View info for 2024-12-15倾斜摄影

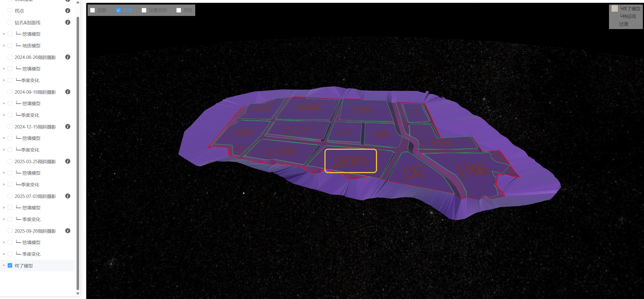pos(68,126)
